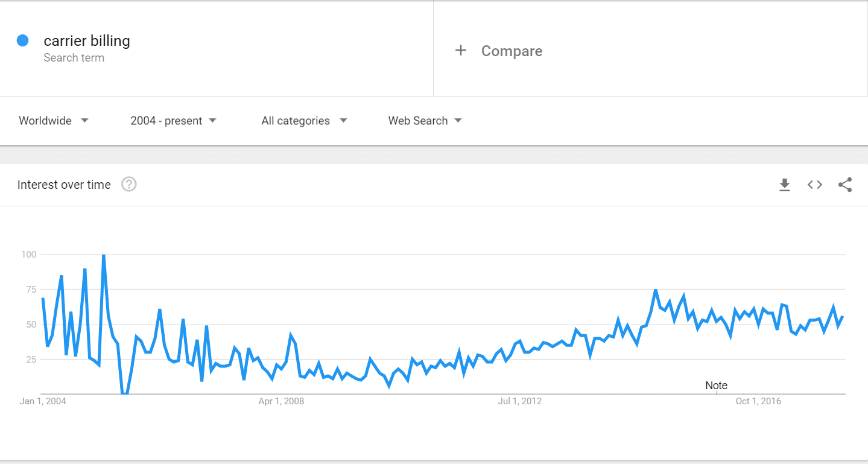Viewport: 868px width, 464px height.
Task: Click the embed code icon
Action: point(815,185)
